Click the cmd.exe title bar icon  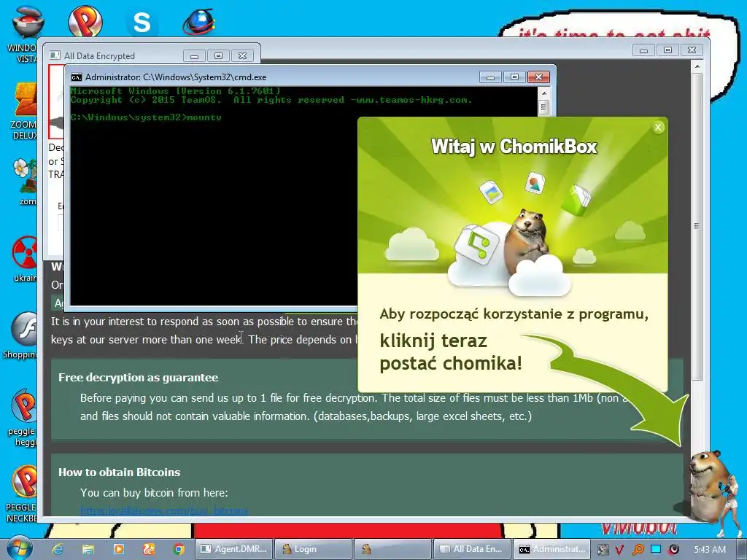point(76,77)
